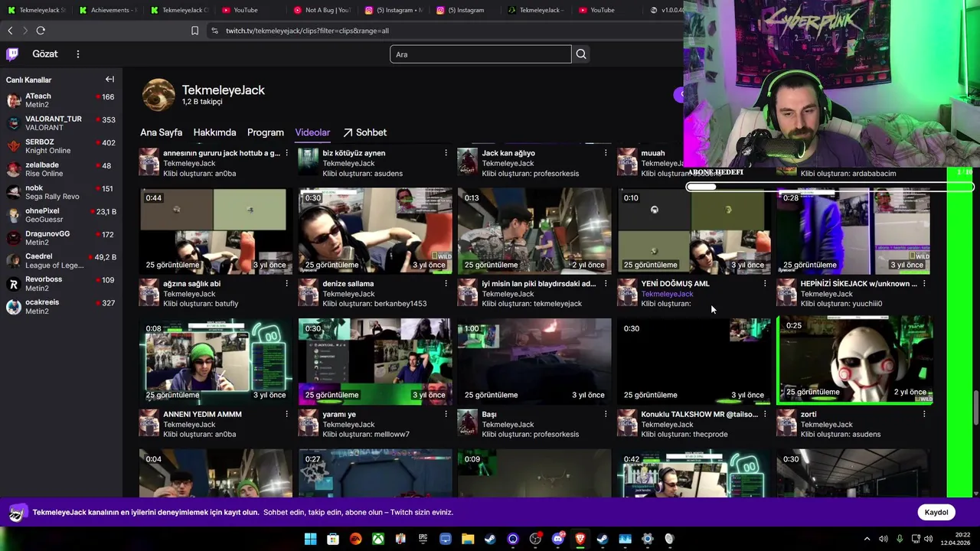Open options for 'denize sallama' clip
The width and height of the screenshot is (980, 551).
[x=446, y=284]
